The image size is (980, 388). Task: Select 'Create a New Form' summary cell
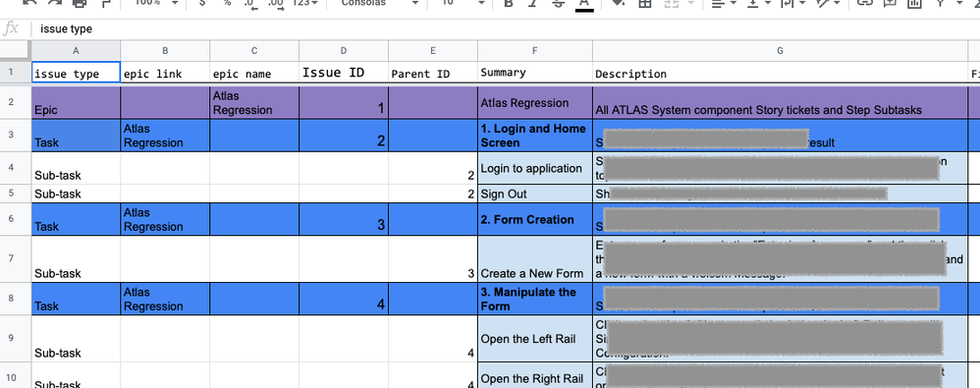pos(535,258)
